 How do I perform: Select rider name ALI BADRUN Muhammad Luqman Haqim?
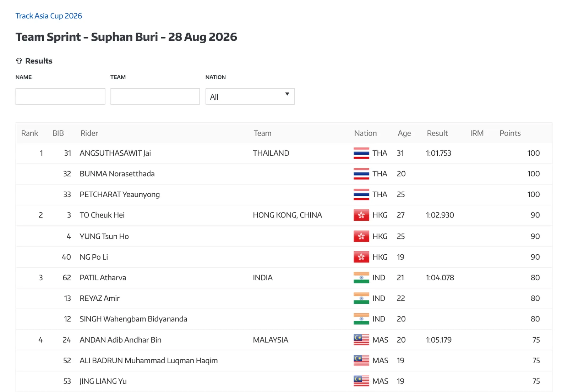tap(149, 360)
